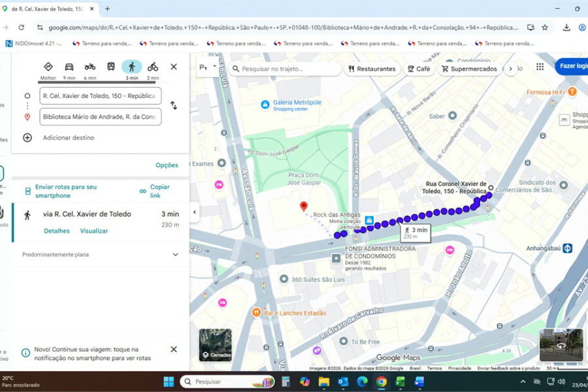Select the motorcycle travel mode
This screenshot has width=588, height=392.
pos(90,67)
